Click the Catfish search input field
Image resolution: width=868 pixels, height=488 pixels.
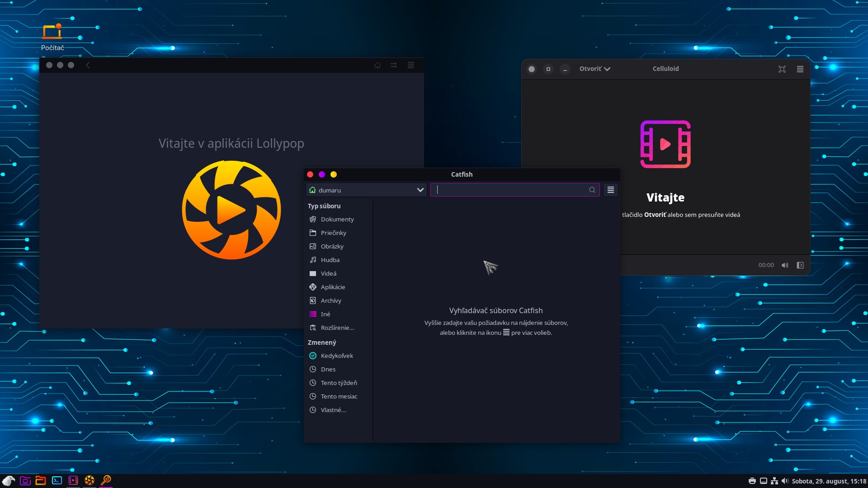click(x=515, y=190)
